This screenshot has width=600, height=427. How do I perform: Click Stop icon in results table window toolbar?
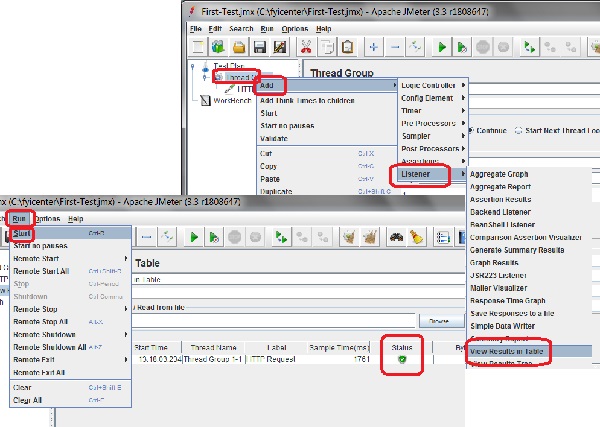coord(235,237)
